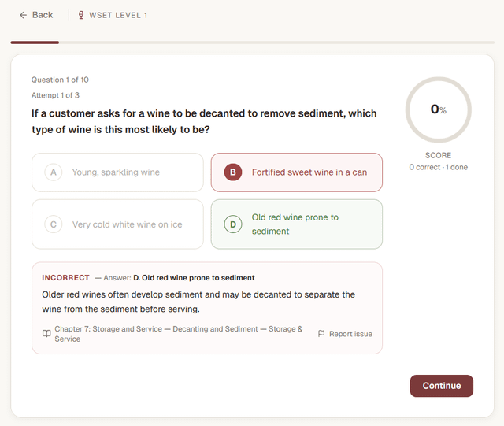Viewport: 504px width, 426px height.
Task: Choose answer Old red wine prone to sediment
Action: (295, 224)
